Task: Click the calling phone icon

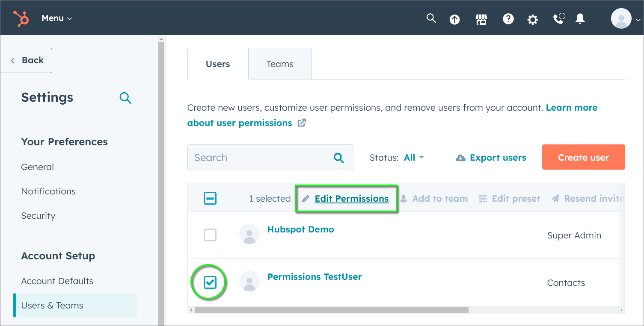Action: [558, 19]
